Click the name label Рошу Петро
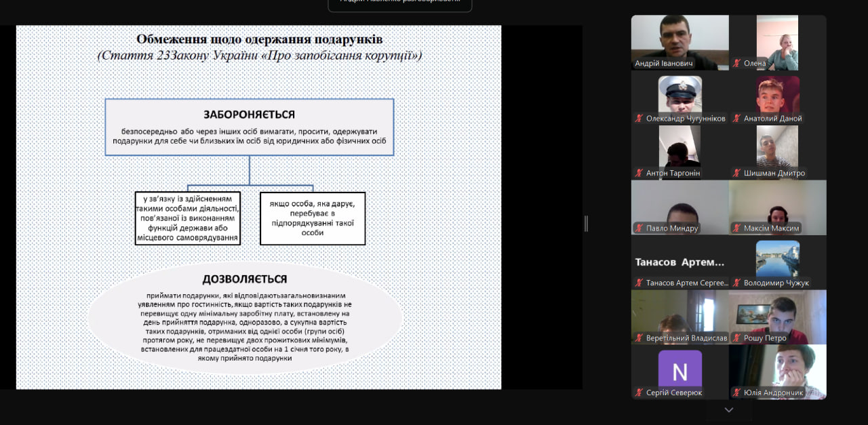 765,338
